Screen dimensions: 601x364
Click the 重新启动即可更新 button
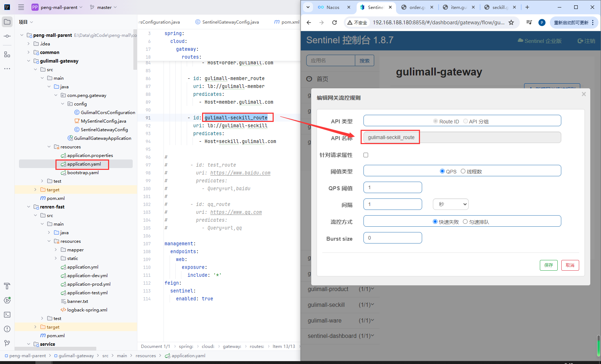click(x=571, y=23)
